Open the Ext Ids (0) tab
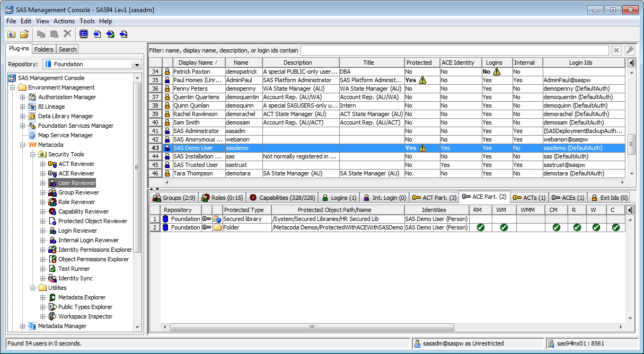This screenshot has width=644, height=354. [610, 198]
